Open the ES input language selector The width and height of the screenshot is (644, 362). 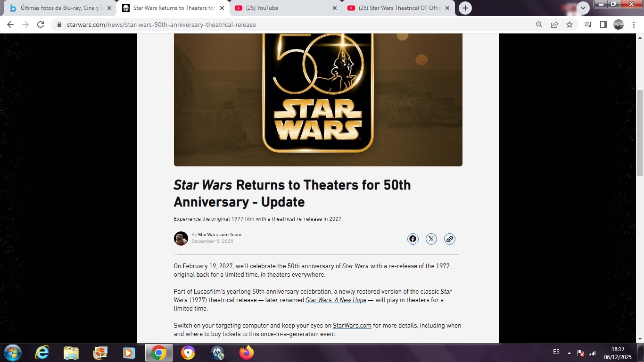tap(556, 352)
